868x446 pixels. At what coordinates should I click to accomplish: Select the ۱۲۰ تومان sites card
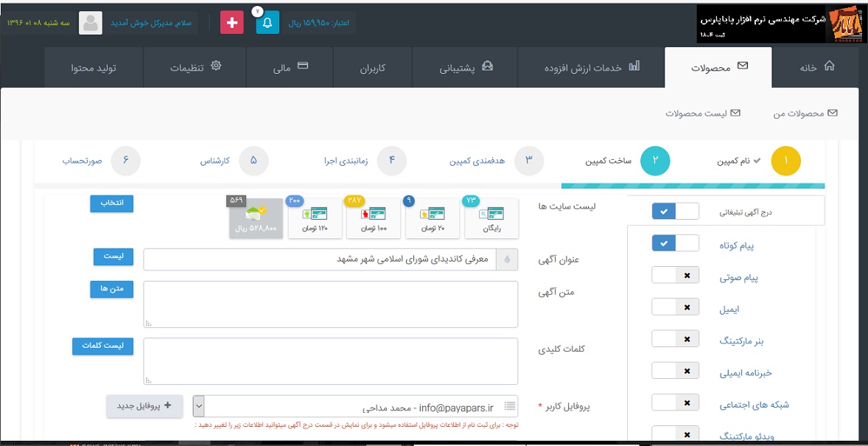(315, 218)
